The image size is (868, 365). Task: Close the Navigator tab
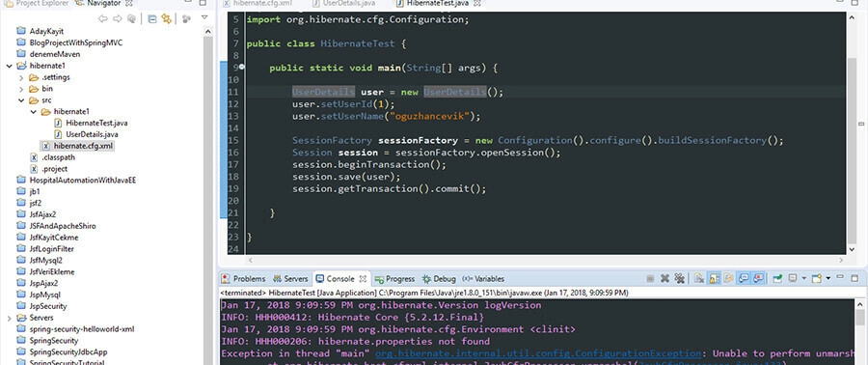(129, 3)
